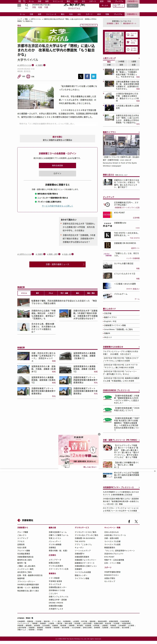Open ON BUSINESS B logo

click(x=108, y=245)
